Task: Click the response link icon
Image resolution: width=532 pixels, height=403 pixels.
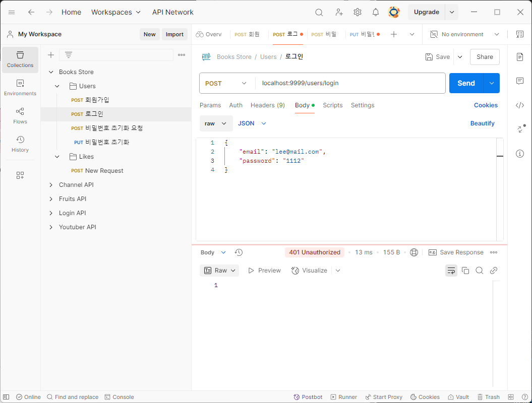Action: pyautogui.click(x=494, y=271)
